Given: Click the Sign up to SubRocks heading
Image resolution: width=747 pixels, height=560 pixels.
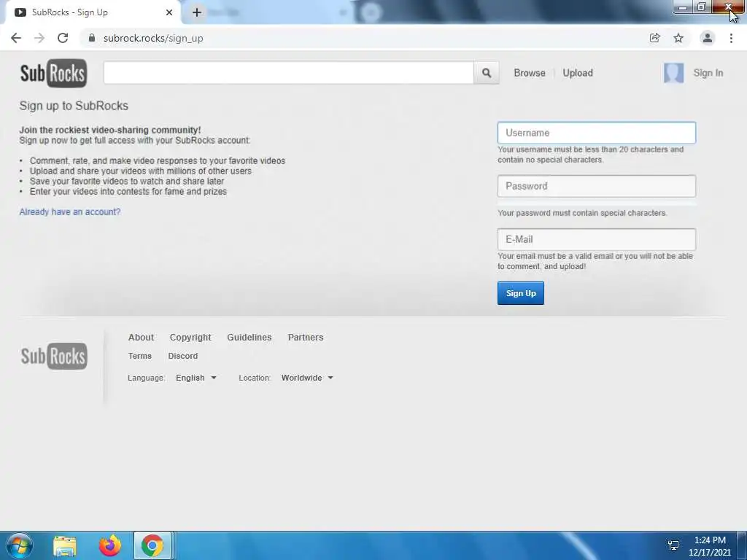Looking at the screenshot, I should pyautogui.click(x=74, y=106).
